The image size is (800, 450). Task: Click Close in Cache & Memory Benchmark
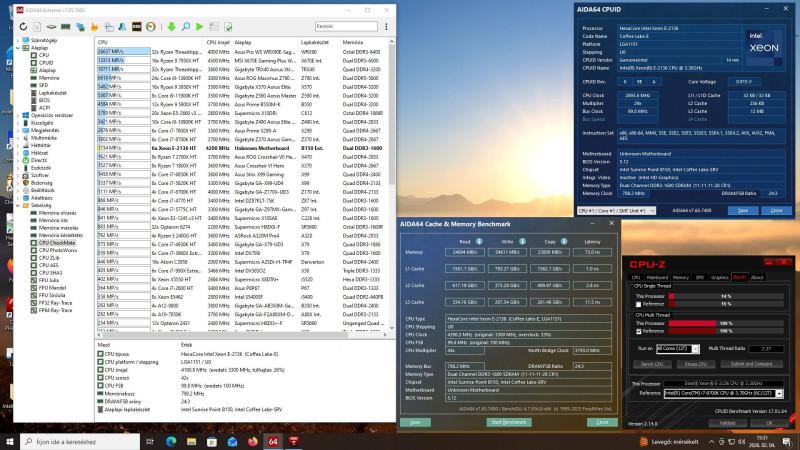tap(602, 422)
